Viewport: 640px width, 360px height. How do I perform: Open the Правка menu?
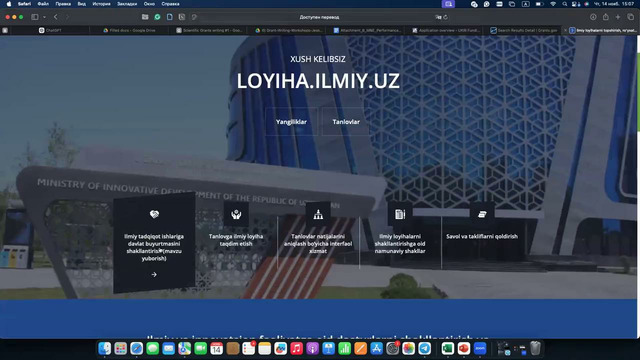coord(63,4)
